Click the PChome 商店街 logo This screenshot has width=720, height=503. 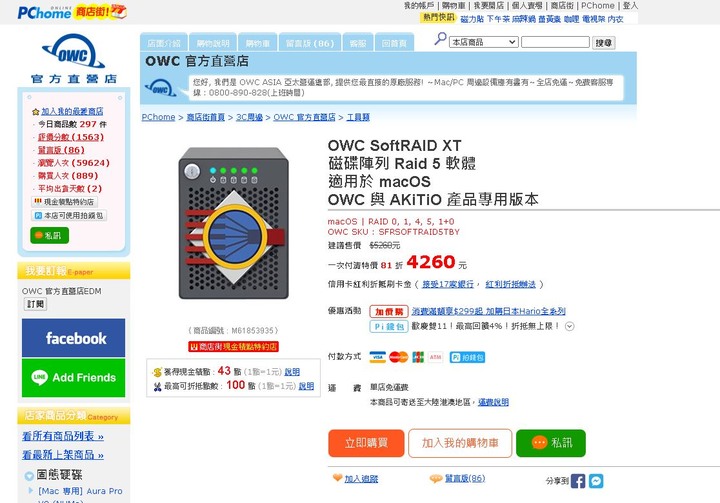pyautogui.click(x=72, y=12)
